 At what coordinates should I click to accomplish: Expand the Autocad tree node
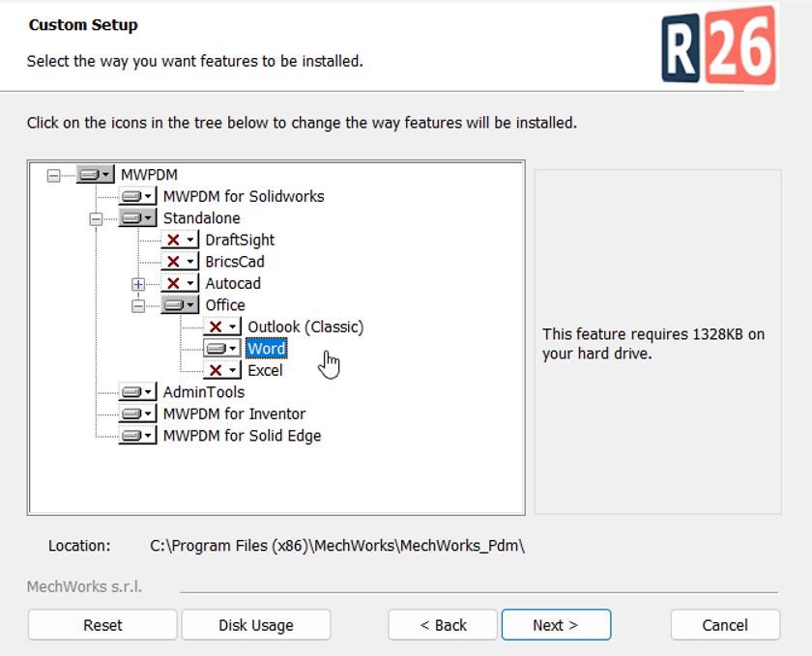pos(137,284)
